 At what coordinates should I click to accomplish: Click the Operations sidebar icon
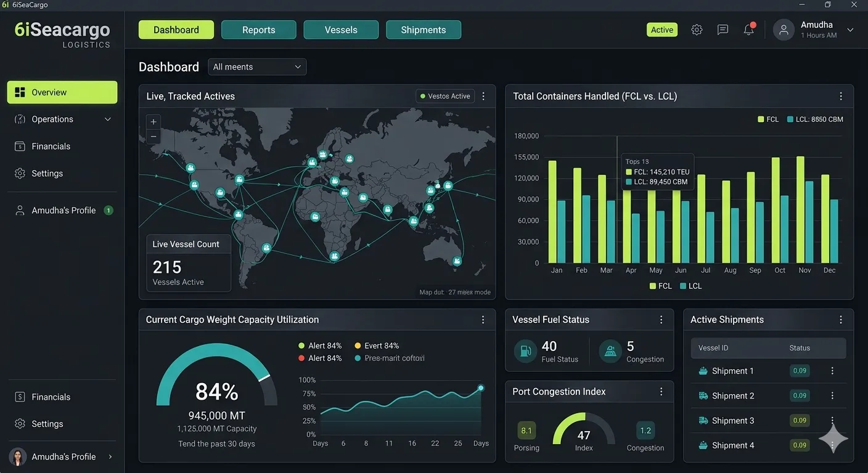(20, 119)
